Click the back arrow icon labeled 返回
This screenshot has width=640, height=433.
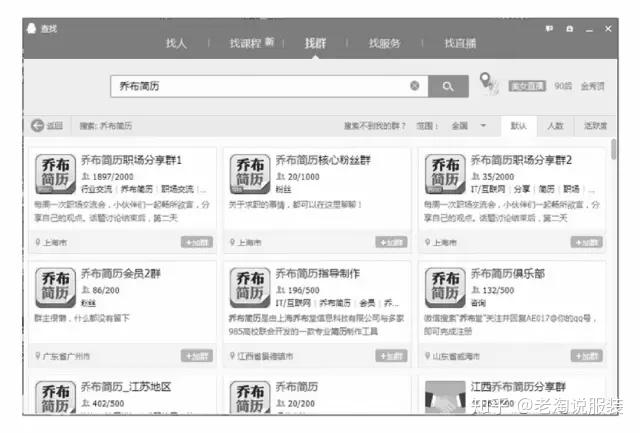[38, 126]
